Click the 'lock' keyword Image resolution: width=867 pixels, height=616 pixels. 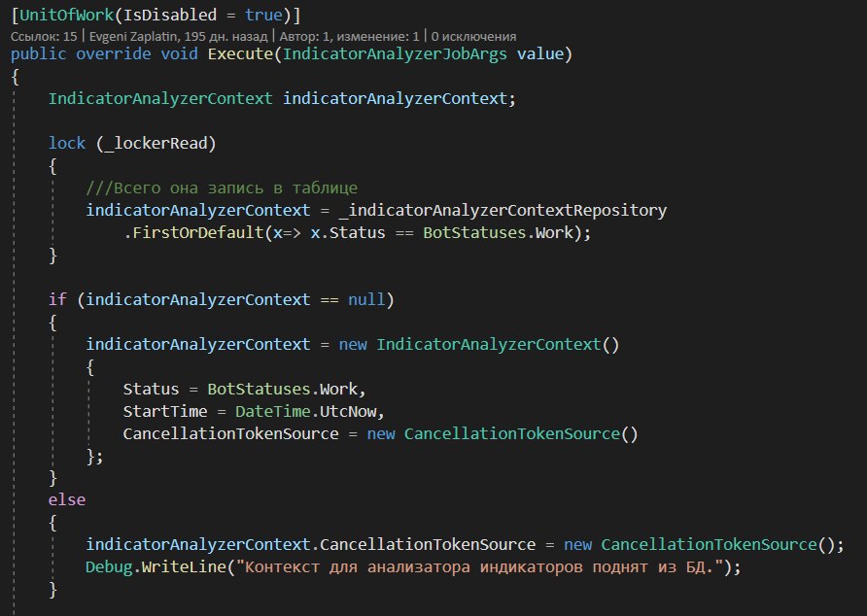click(x=66, y=143)
